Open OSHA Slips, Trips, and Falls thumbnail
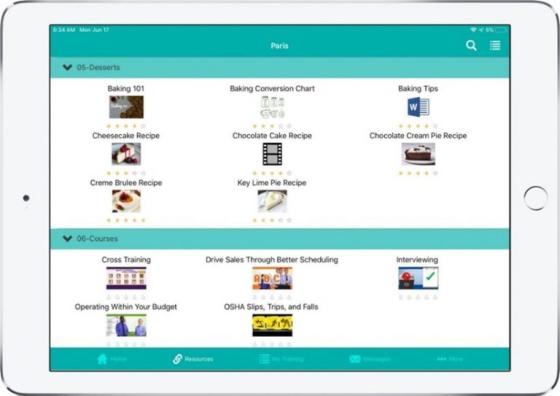 272,325
